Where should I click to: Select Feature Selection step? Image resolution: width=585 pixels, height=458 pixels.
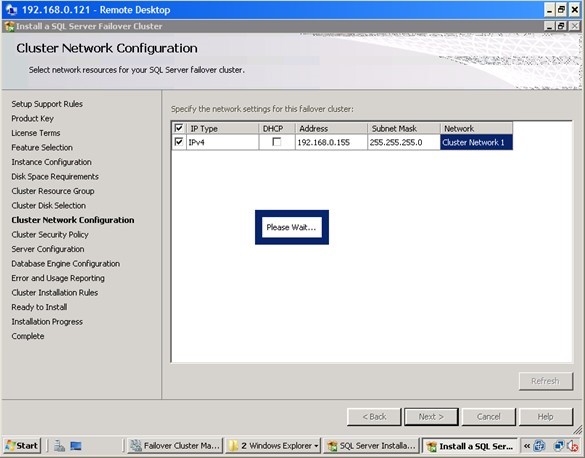(x=42, y=148)
